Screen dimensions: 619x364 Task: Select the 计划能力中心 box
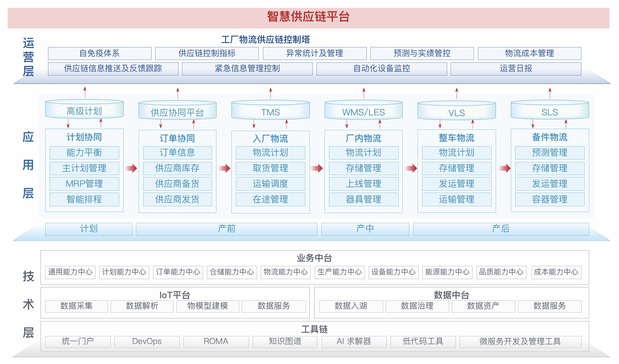(x=124, y=272)
